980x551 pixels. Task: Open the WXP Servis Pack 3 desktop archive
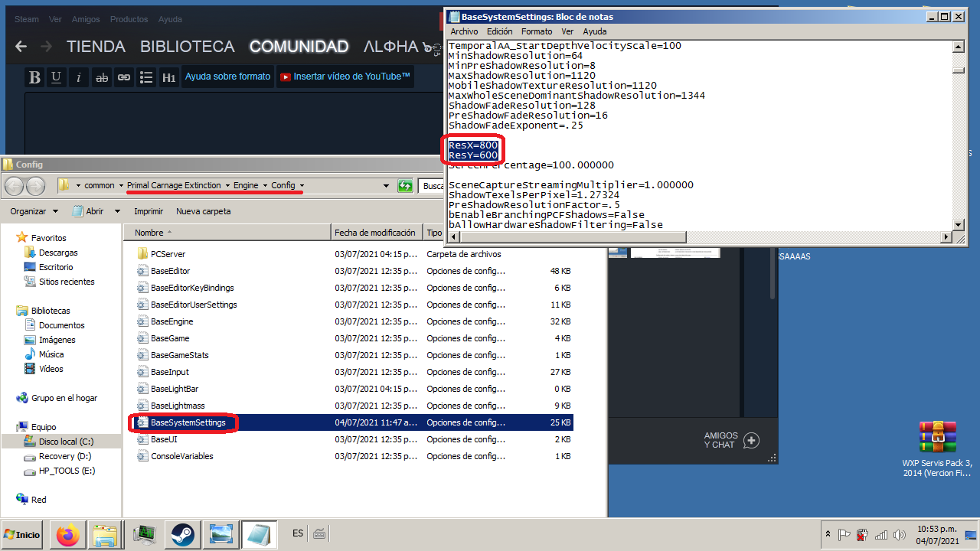937,448
